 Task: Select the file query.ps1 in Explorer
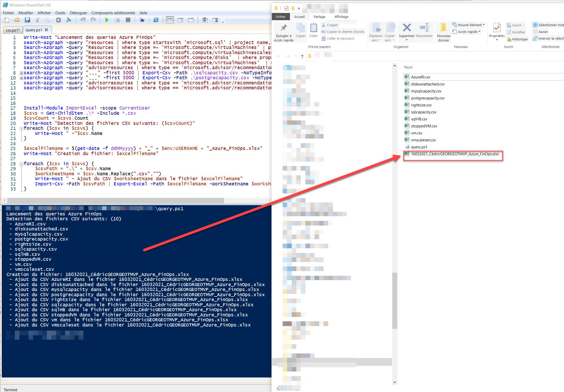click(419, 147)
